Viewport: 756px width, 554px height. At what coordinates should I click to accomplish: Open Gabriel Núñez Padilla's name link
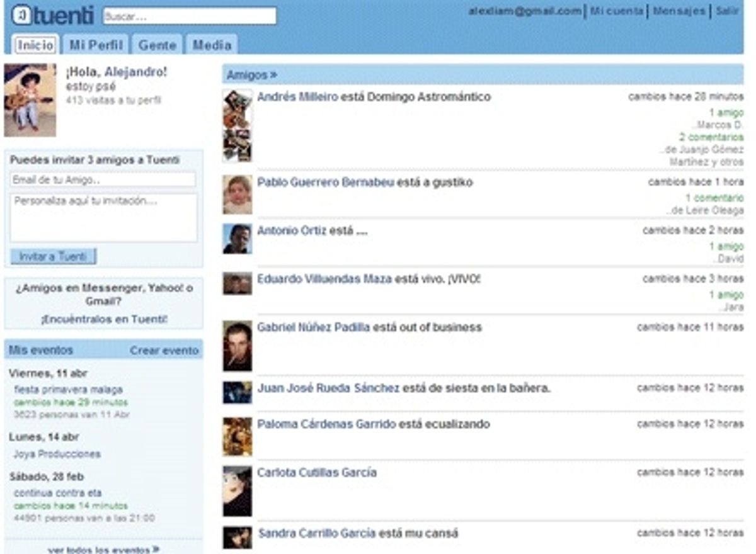314,327
